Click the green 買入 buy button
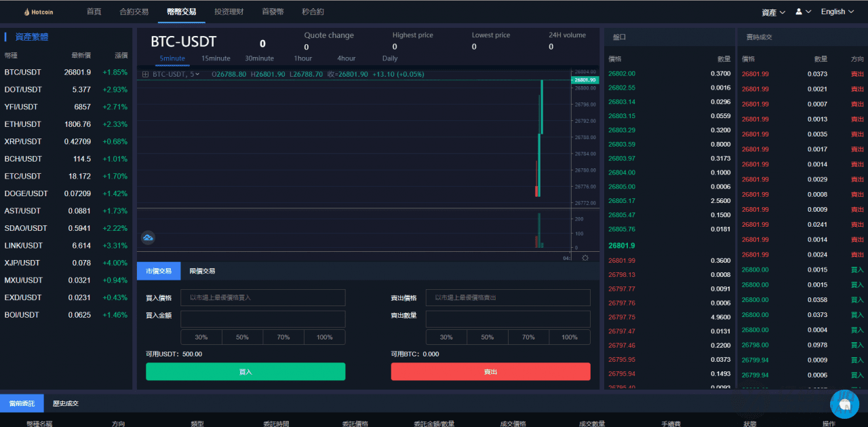Screen dimensions: 868x427 coord(245,371)
